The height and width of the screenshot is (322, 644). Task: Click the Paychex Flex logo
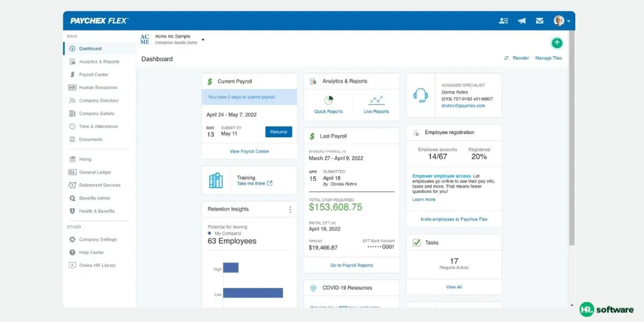tap(99, 21)
